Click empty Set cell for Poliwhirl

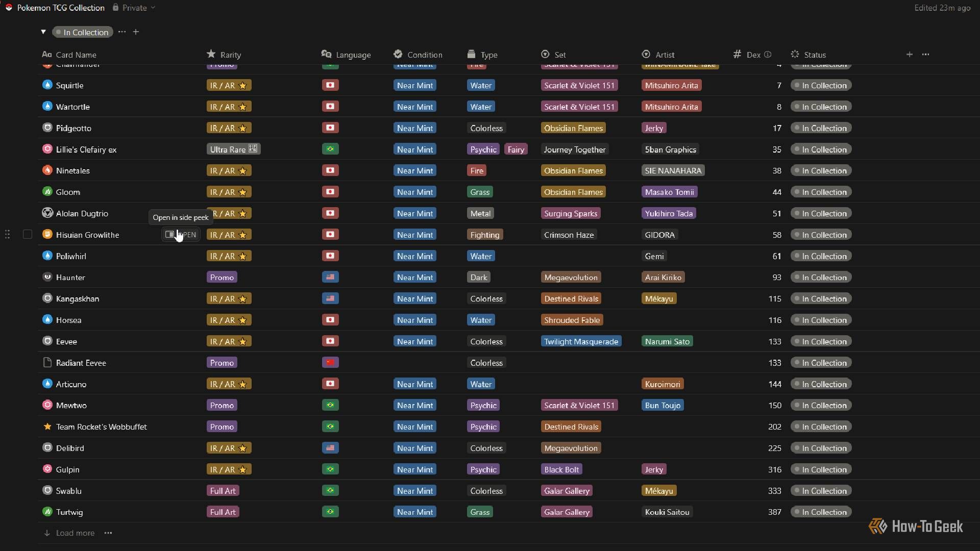tap(588, 256)
